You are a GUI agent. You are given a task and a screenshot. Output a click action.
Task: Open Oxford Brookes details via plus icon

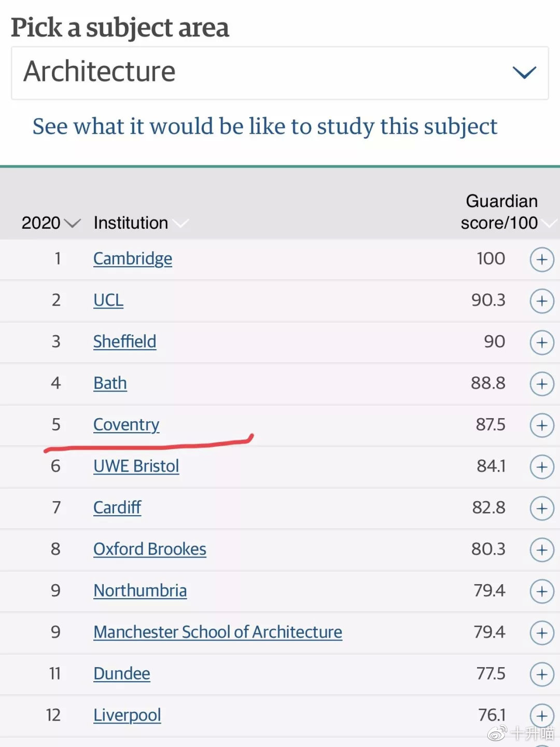(542, 550)
